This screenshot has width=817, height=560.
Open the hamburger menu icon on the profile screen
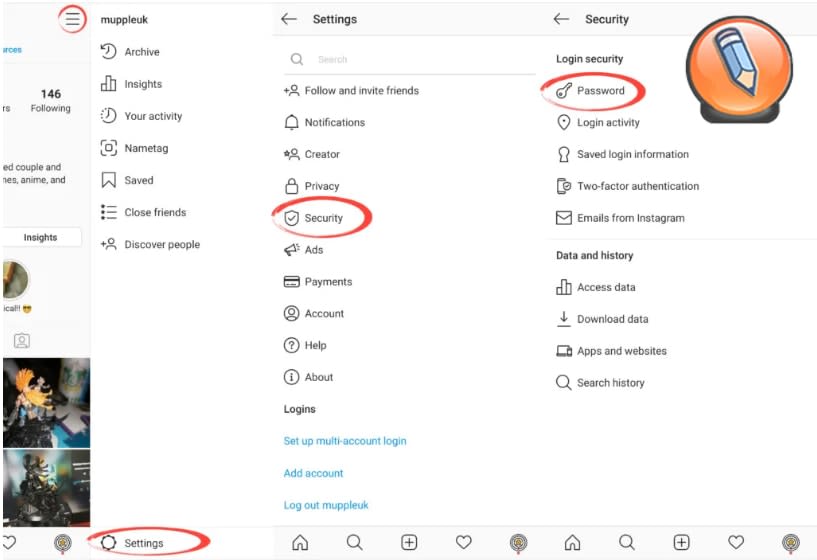coord(72,19)
